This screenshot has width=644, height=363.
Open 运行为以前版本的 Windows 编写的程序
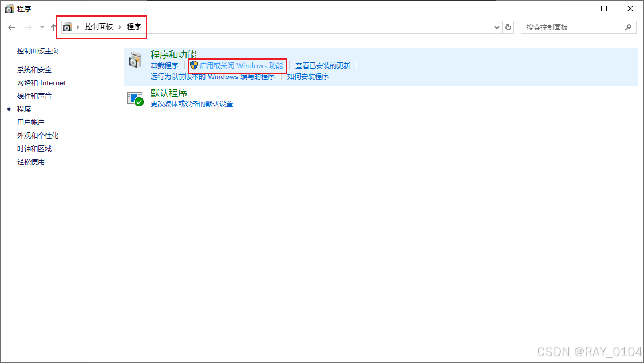213,77
